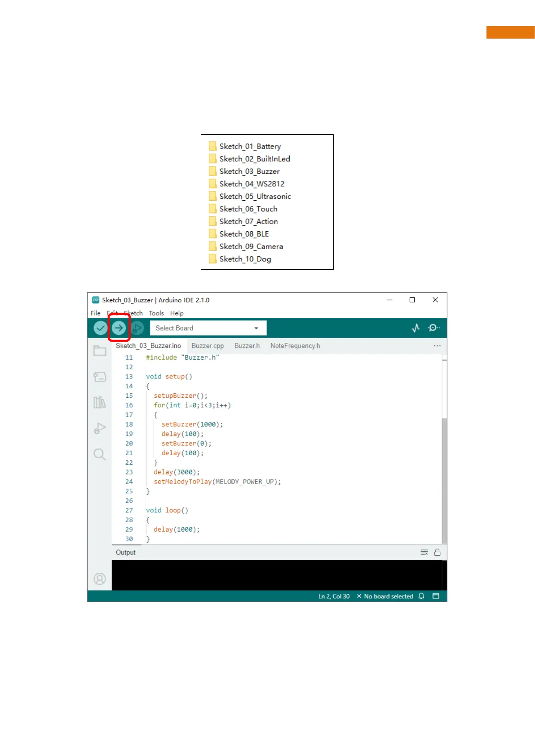Click line number 27 in gutter
The image size is (535, 756).
pos(129,510)
